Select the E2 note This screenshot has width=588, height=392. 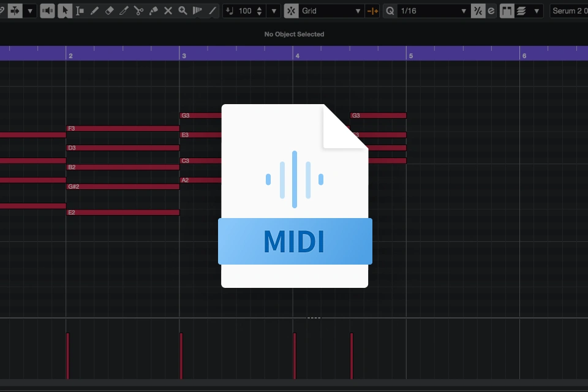coord(123,213)
